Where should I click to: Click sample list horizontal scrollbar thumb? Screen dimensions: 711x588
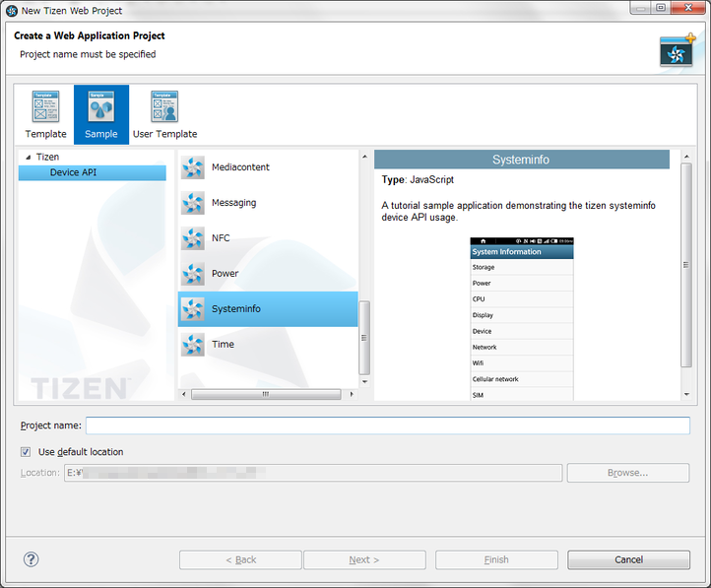(266, 394)
